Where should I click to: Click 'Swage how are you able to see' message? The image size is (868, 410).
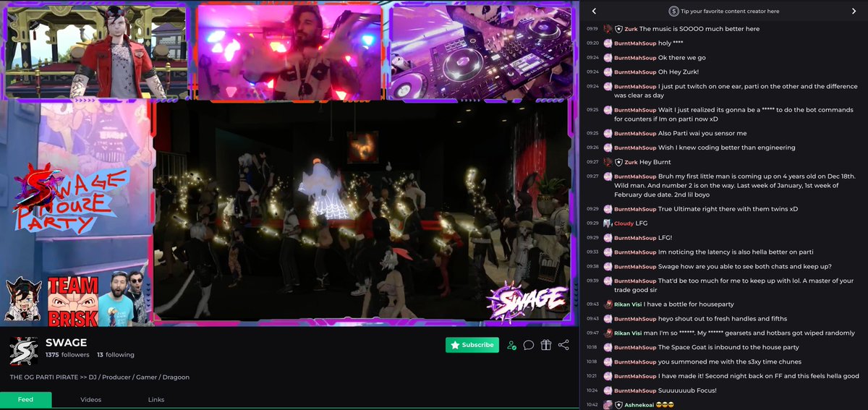pyautogui.click(x=744, y=267)
